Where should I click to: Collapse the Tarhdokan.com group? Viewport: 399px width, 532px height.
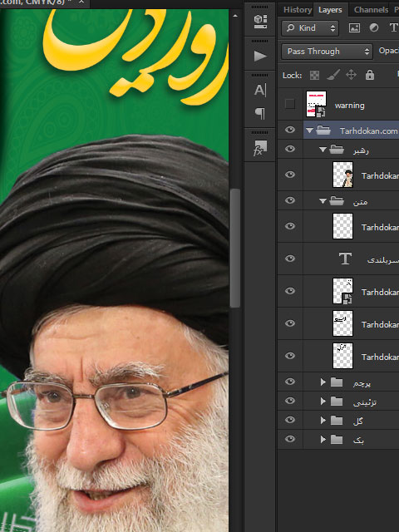[x=309, y=131]
